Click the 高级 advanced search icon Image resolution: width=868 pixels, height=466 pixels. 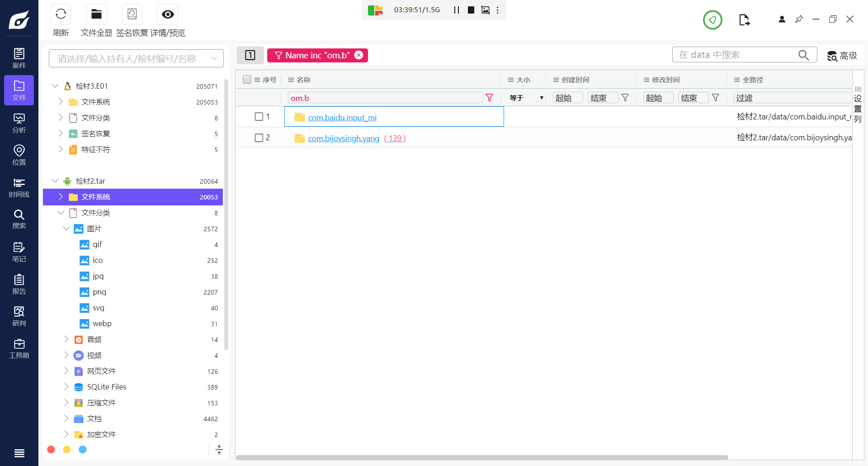[x=842, y=56]
